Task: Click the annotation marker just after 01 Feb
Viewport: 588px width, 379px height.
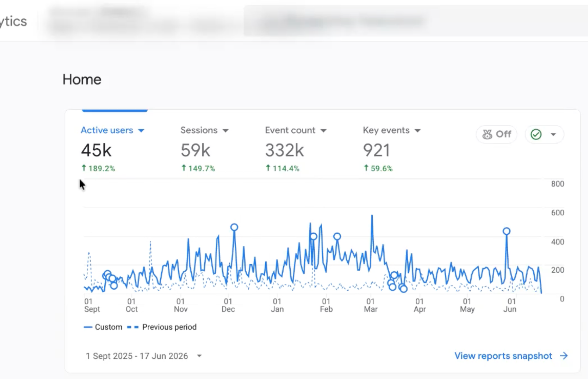Action: (x=337, y=236)
